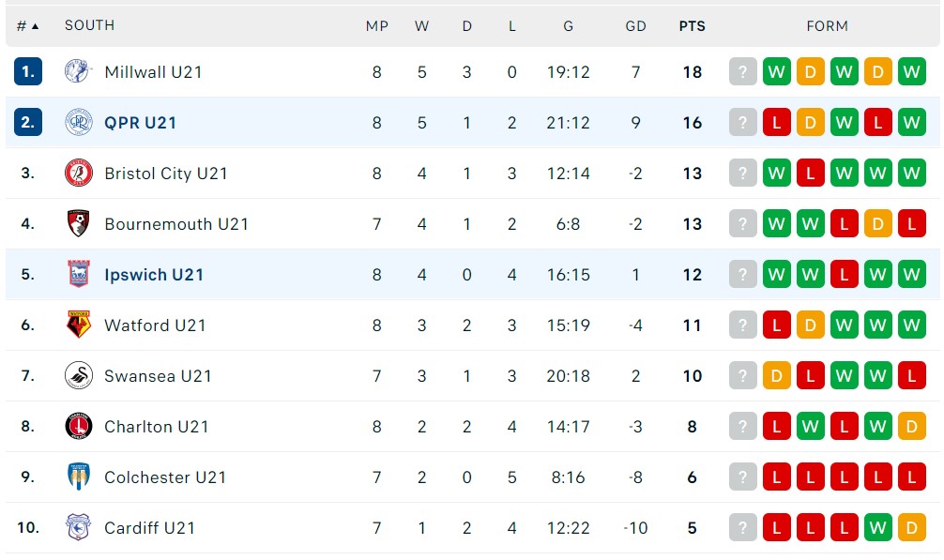Click QPR's first red L form badge
The width and height of the screenshot is (944, 560).
pos(776,122)
